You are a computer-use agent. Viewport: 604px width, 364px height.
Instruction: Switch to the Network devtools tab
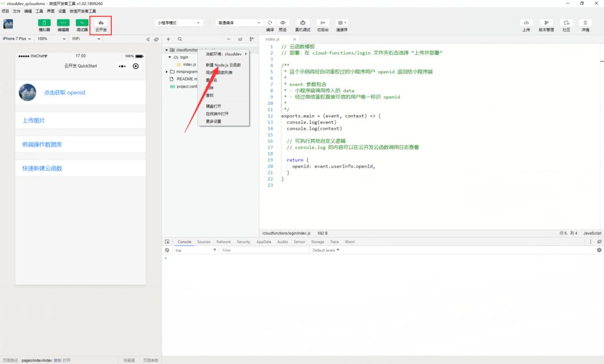(223, 242)
